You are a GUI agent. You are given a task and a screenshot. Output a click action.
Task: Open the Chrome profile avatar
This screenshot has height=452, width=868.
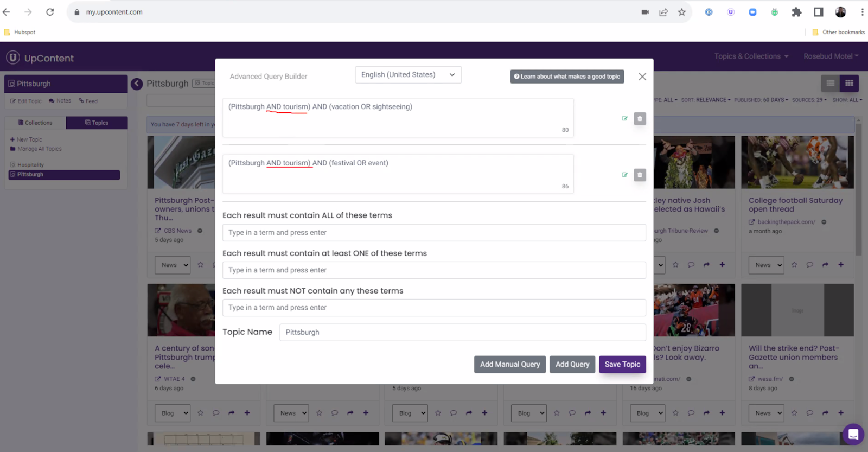(840, 12)
